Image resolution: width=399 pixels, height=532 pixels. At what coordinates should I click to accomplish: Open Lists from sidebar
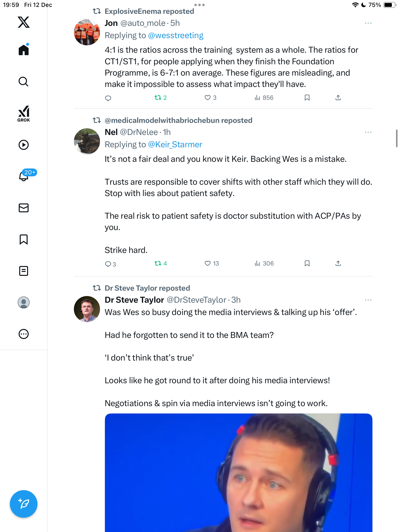(x=24, y=271)
